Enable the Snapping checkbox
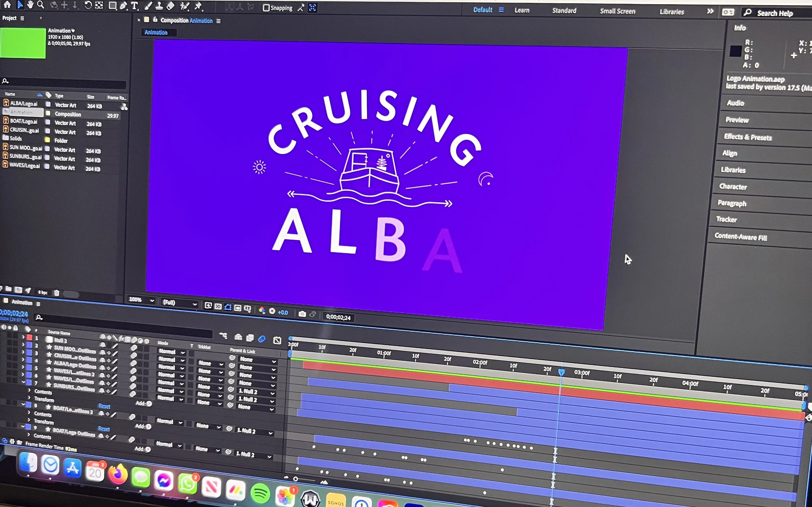This screenshot has width=812, height=507. pyautogui.click(x=266, y=8)
